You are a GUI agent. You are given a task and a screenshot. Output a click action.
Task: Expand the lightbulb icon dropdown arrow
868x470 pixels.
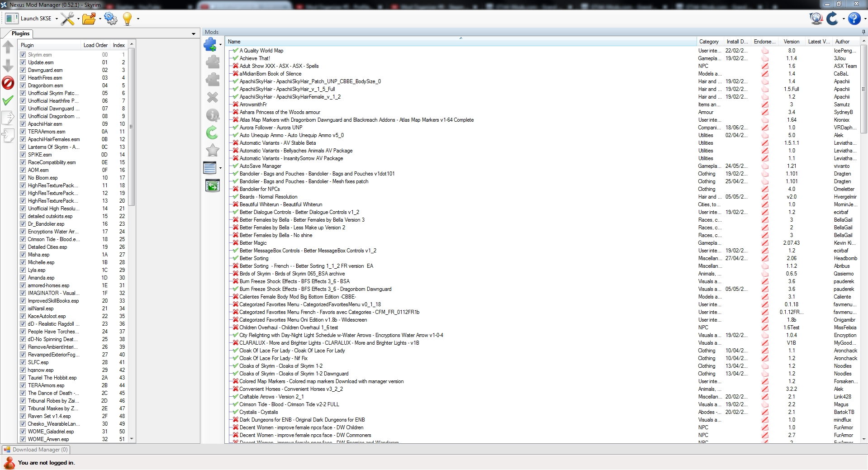click(138, 19)
